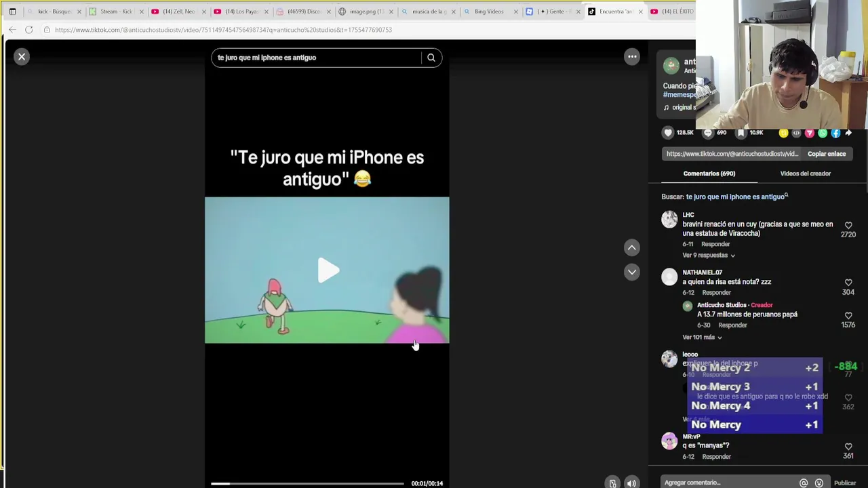Open the three-dots more options menu

(632, 57)
